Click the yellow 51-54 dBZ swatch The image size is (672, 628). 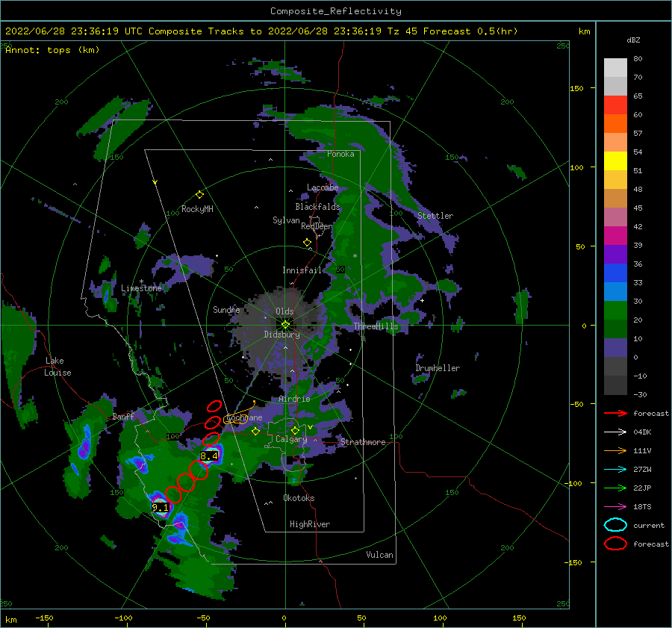tap(615, 161)
